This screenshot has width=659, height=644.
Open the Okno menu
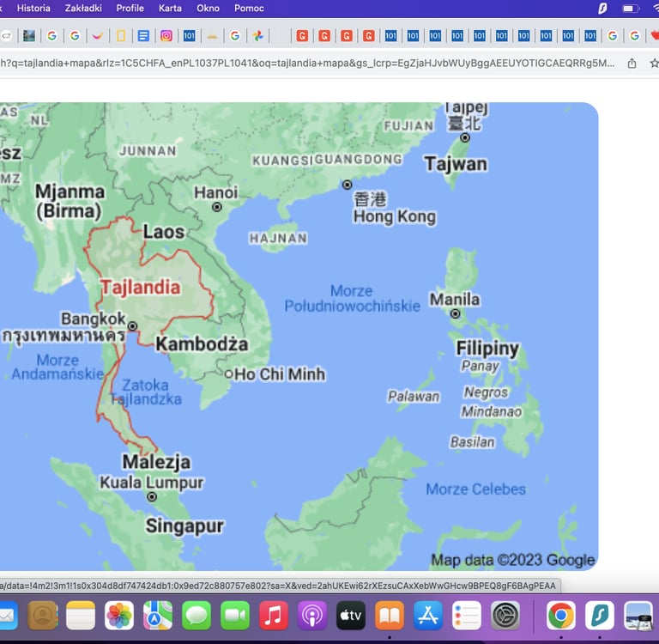click(x=208, y=9)
